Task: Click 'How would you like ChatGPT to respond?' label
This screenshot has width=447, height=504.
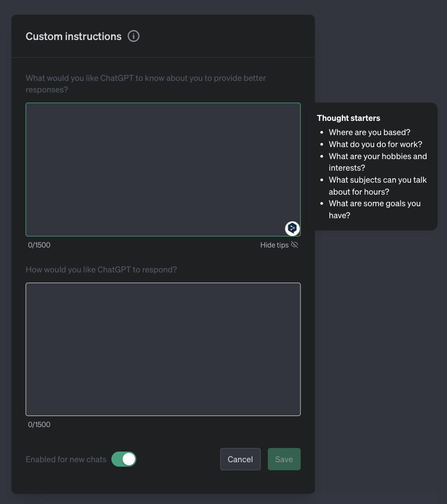Action: (x=101, y=269)
